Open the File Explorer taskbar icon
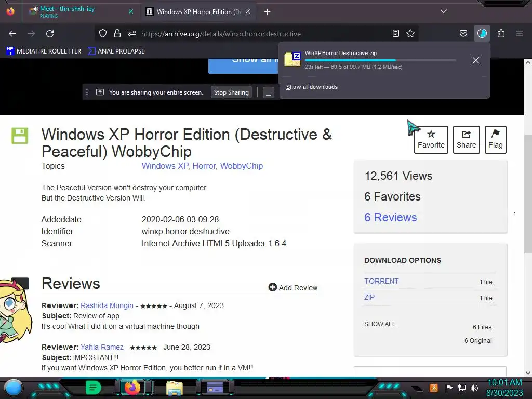 point(175,388)
